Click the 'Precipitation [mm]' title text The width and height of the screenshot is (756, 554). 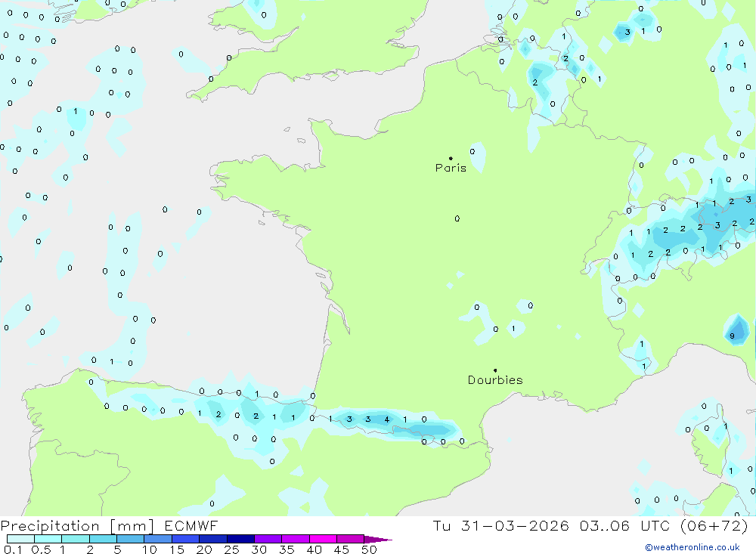click(77, 525)
